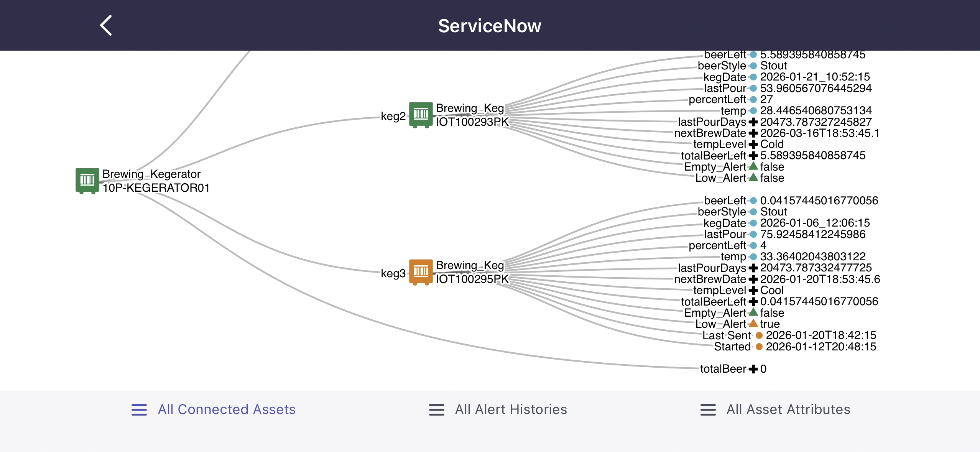980x452 pixels.
Task: Click the keg3 Empty_Alert green triangle
Action: [753, 312]
